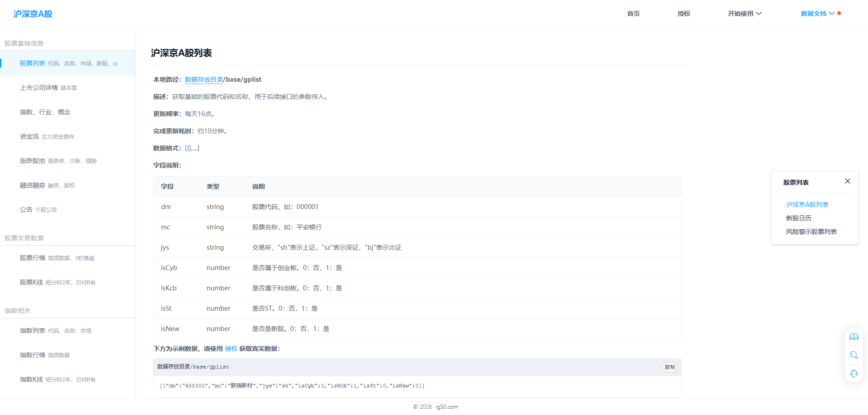Image resolution: width=868 pixels, height=415 pixels.
Task: Open 股票K线 sidebar item
Action: tap(68, 282)
